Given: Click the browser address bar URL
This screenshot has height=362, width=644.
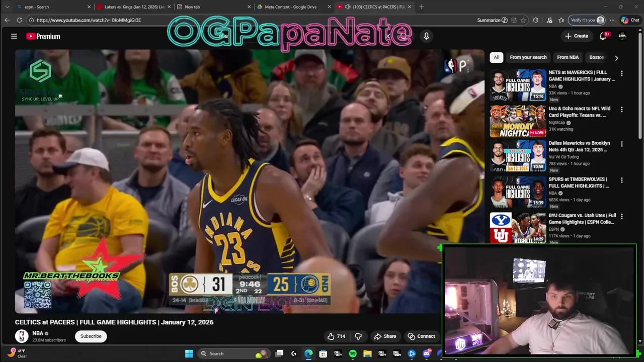Looking at the screenshot, I should tap(89, 20).
